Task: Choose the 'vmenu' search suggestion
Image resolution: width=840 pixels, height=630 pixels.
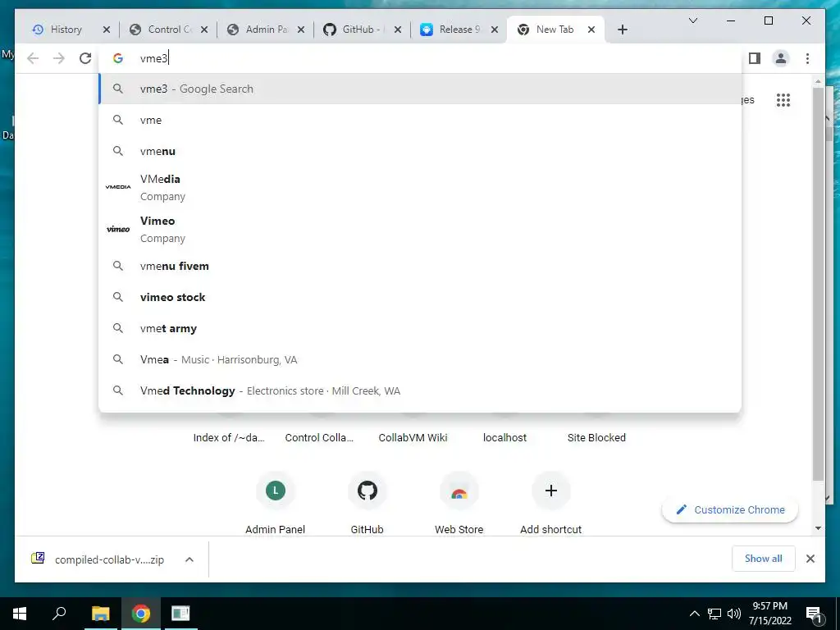Action: point(421,151)
